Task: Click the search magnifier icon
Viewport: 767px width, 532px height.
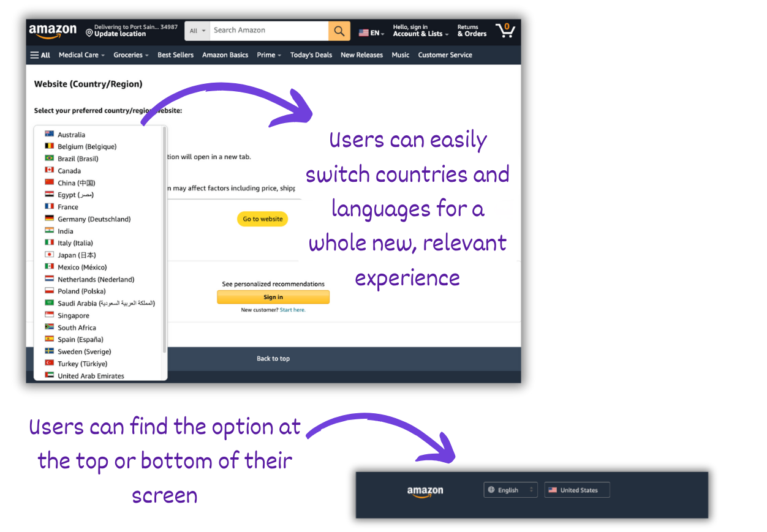Action: (x=339, y=31)
